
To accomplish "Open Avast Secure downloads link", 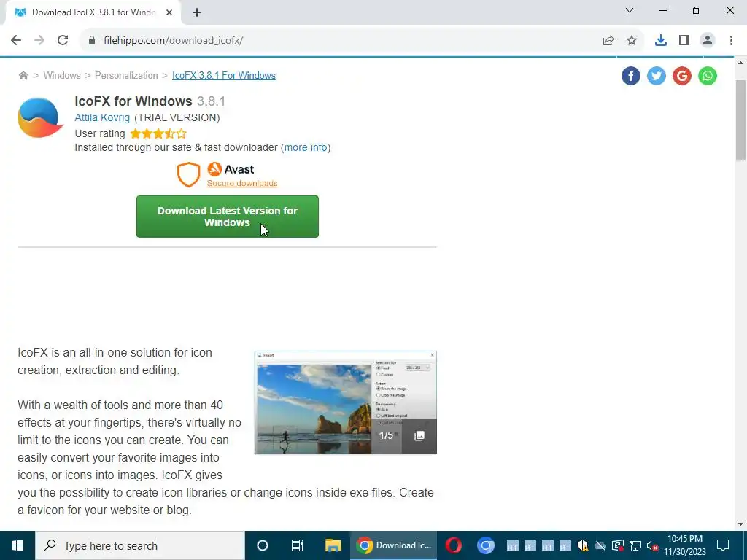I will pos(242,183).
